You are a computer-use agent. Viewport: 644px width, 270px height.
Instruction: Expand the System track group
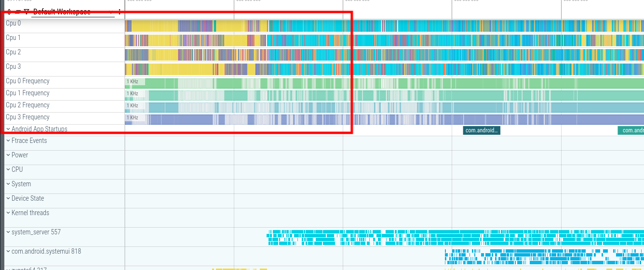8,184
